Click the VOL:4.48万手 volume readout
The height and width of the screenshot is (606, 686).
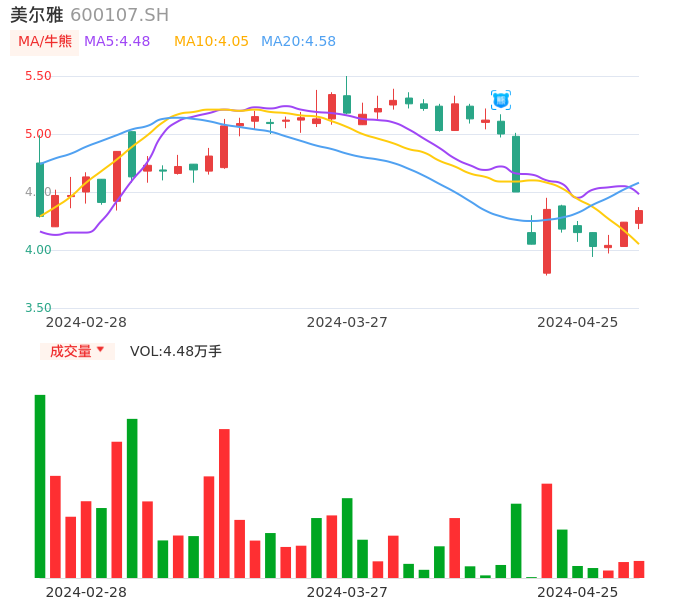tap(176, 351)
